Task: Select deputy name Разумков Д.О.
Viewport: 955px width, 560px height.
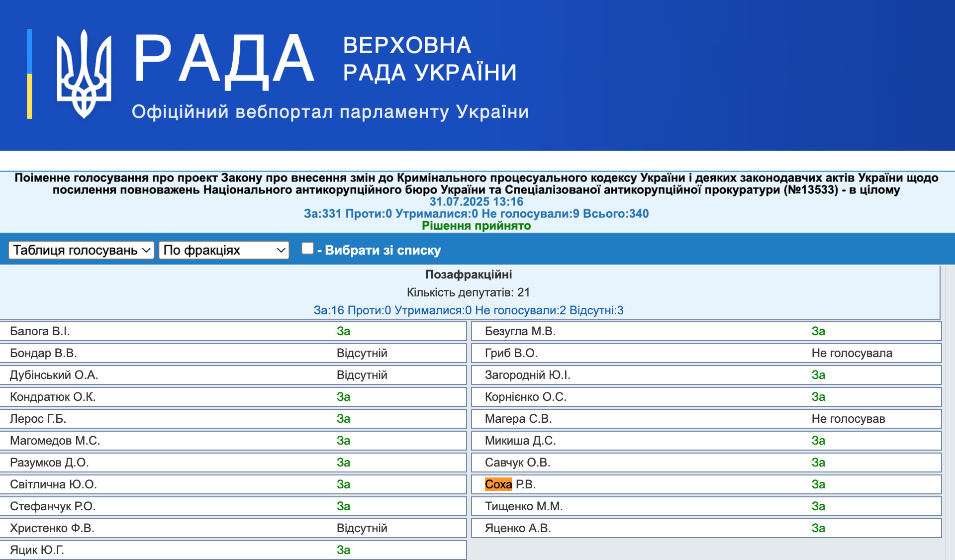Action: click(x=49, y=463)
